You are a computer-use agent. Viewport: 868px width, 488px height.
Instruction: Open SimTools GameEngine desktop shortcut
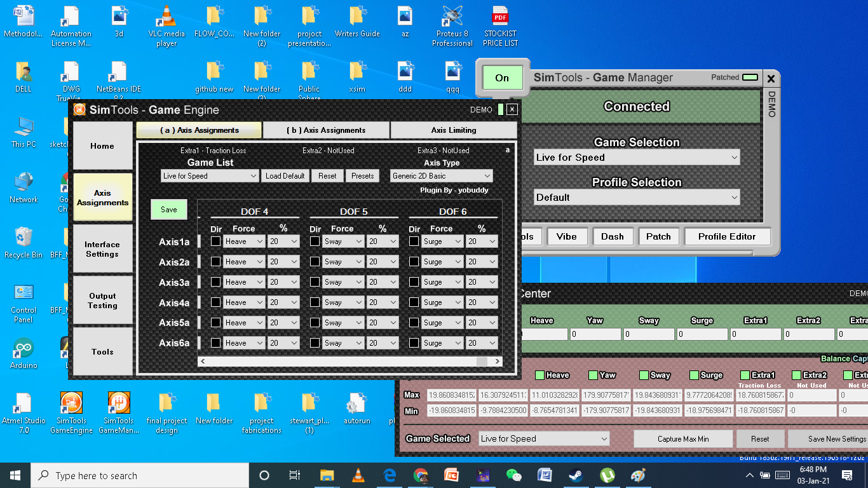71,412
